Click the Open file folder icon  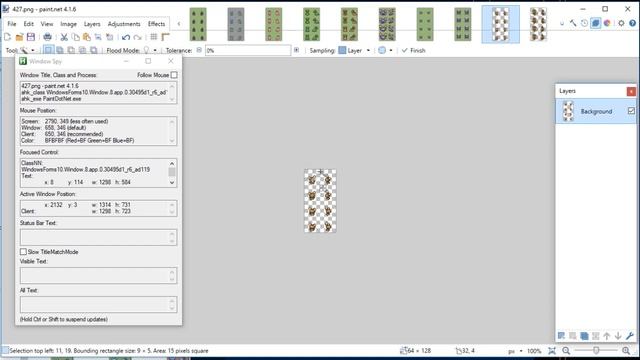[19, 37]
